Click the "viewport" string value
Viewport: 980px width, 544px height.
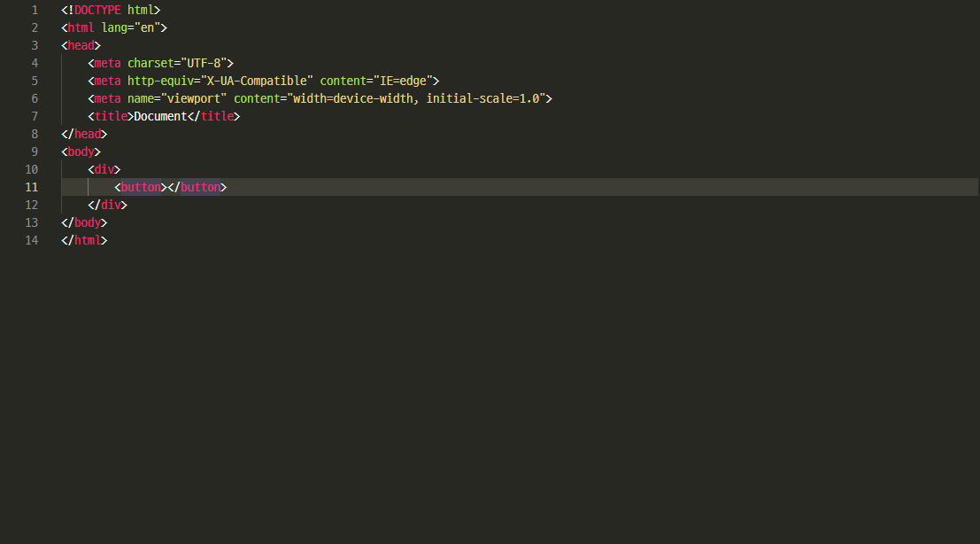(x=194, y=99)
